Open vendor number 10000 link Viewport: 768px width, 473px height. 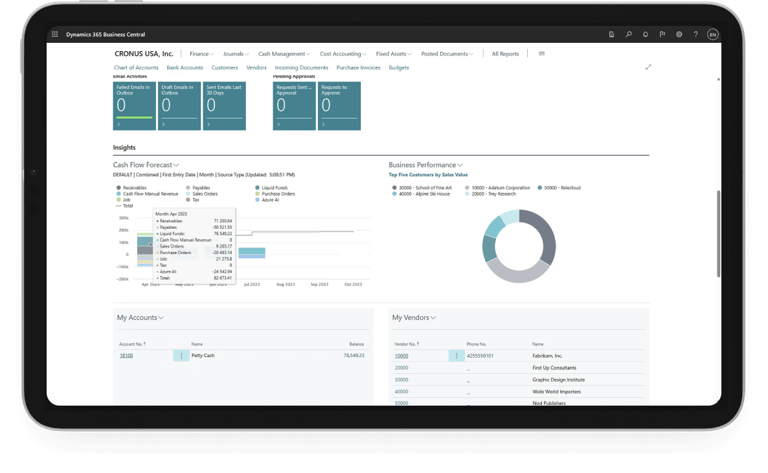(401, 356)
